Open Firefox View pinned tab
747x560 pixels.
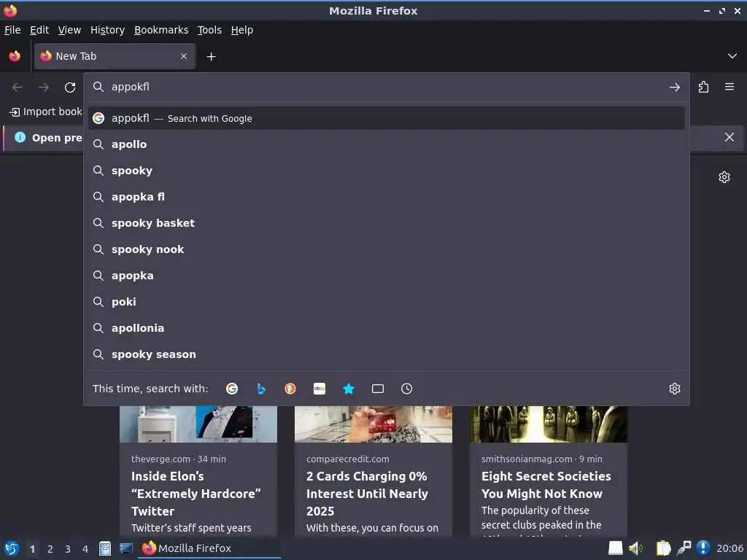click(15, 56)
